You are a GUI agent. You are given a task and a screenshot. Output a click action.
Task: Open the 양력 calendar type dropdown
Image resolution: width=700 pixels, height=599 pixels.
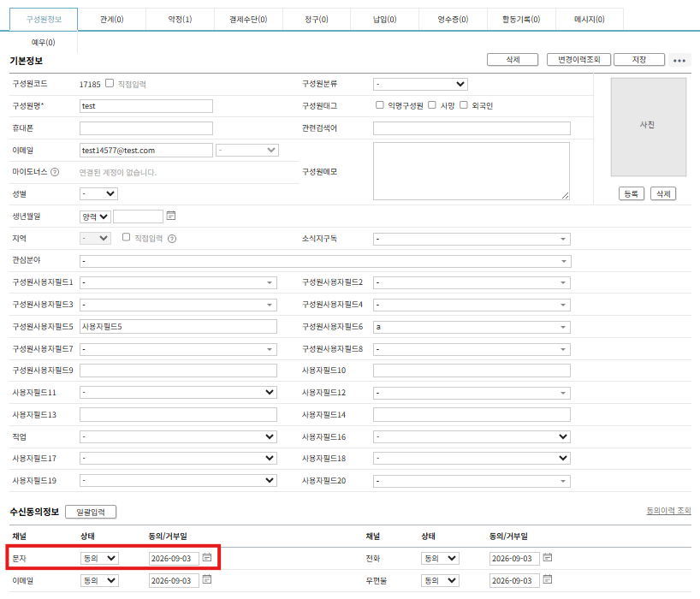[x=95, y=216]
